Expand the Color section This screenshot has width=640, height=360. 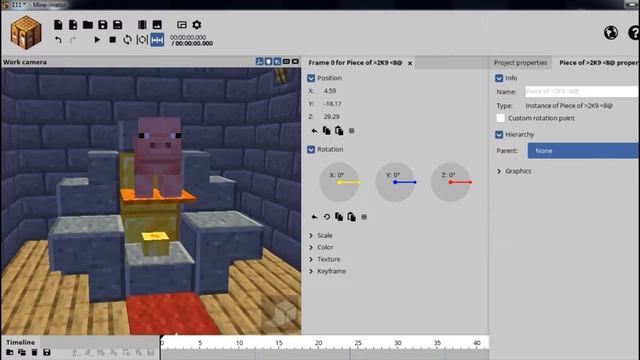click(x=311, y=247)
